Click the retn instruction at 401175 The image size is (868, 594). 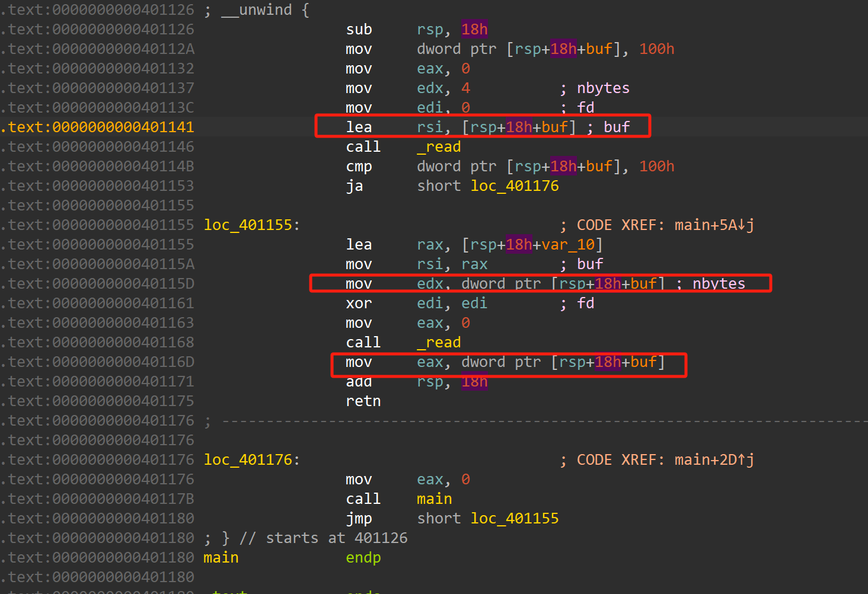coord(363,401)
